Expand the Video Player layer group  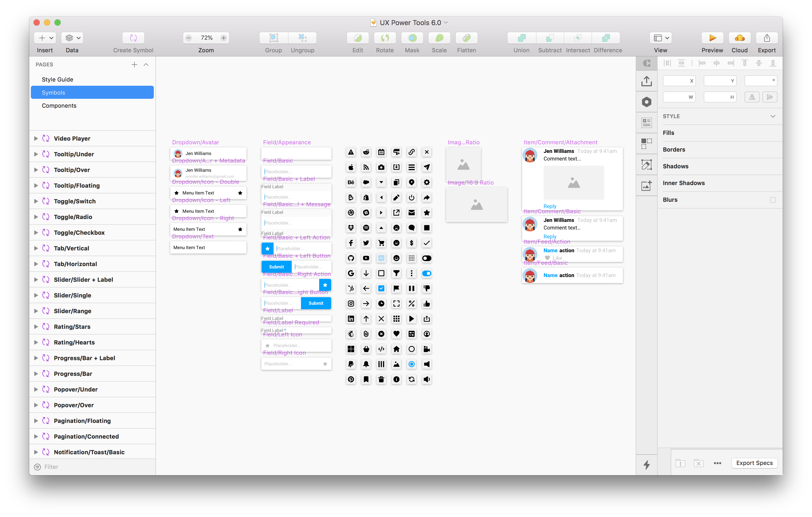tap(36, 139)
